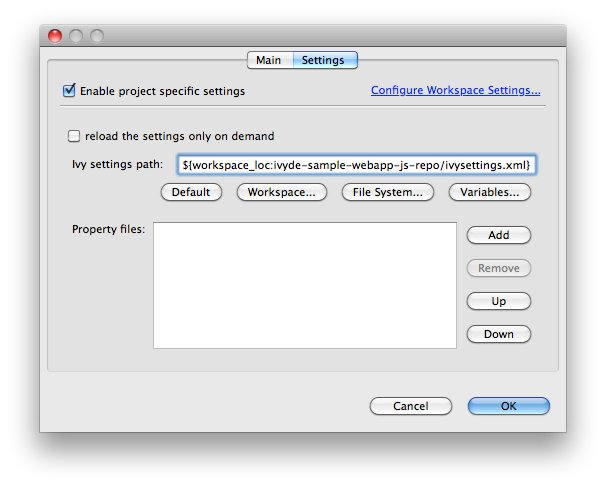Move property file Down
This screenshot has width=606, height=487.
point(498,334)
